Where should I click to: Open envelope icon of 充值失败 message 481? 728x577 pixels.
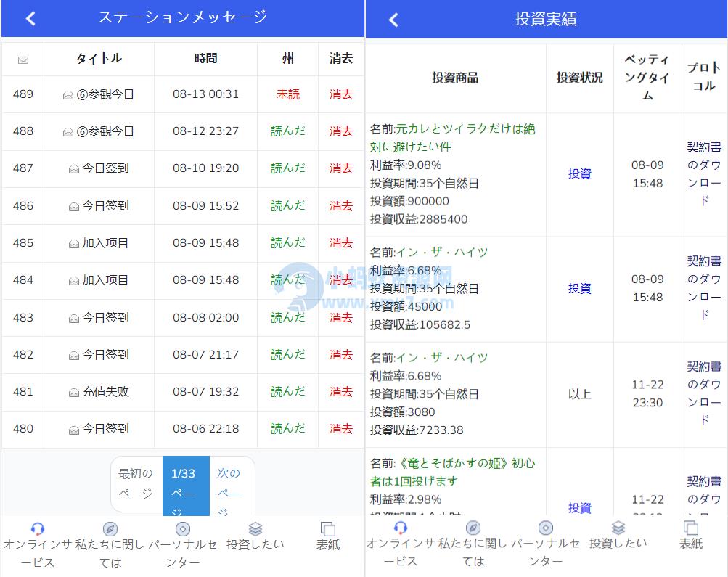[x=74, y=393]
